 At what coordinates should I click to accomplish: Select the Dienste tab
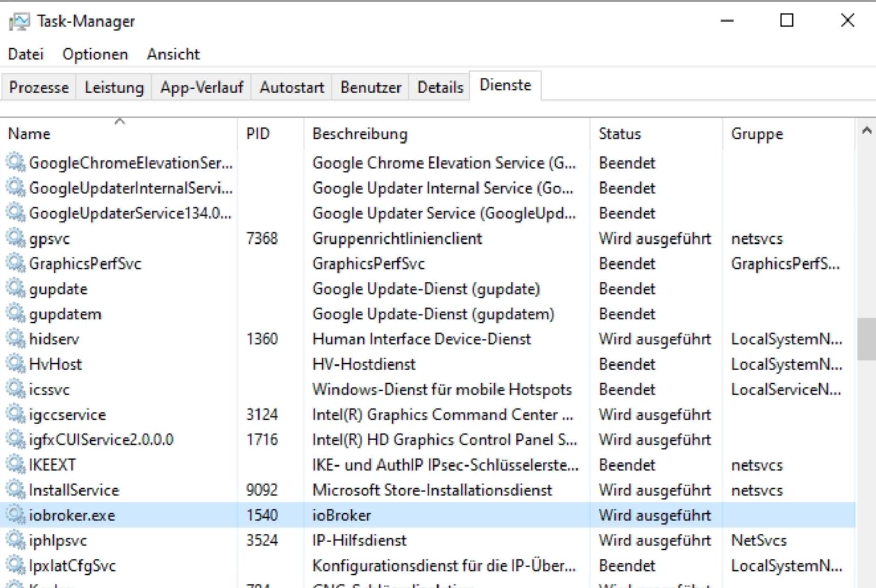point(505,85)
